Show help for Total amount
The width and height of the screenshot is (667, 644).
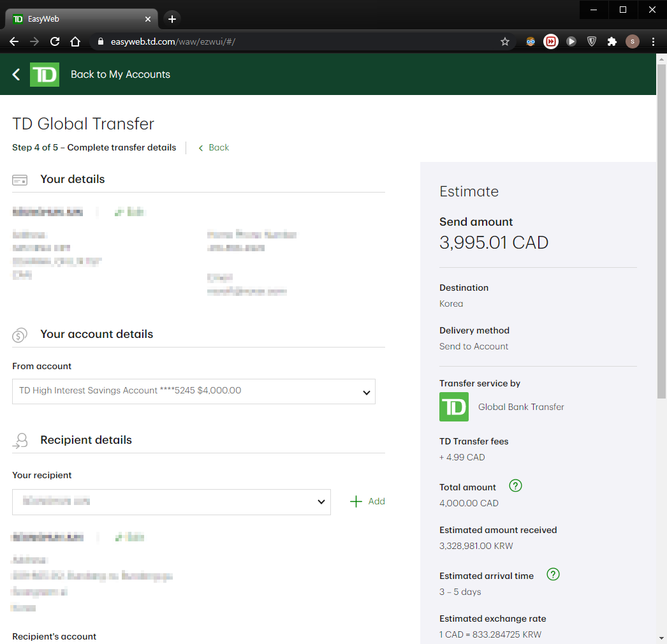click(x=515, y=486)
